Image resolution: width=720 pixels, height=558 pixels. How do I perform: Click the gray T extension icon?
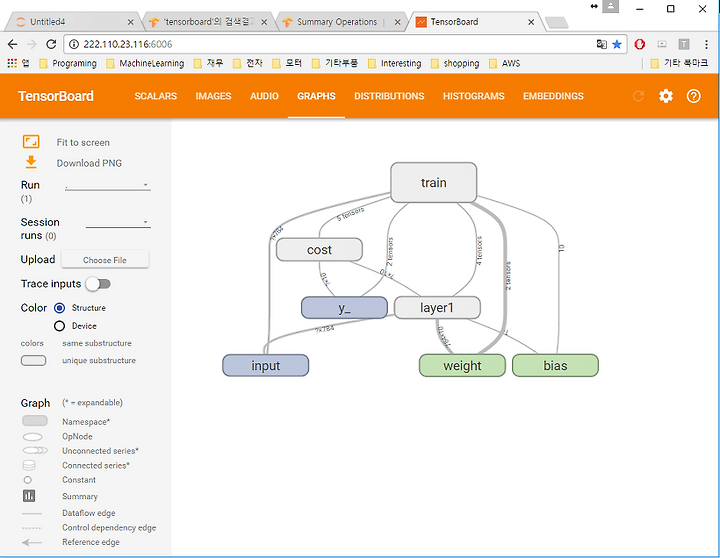[684, 44]
